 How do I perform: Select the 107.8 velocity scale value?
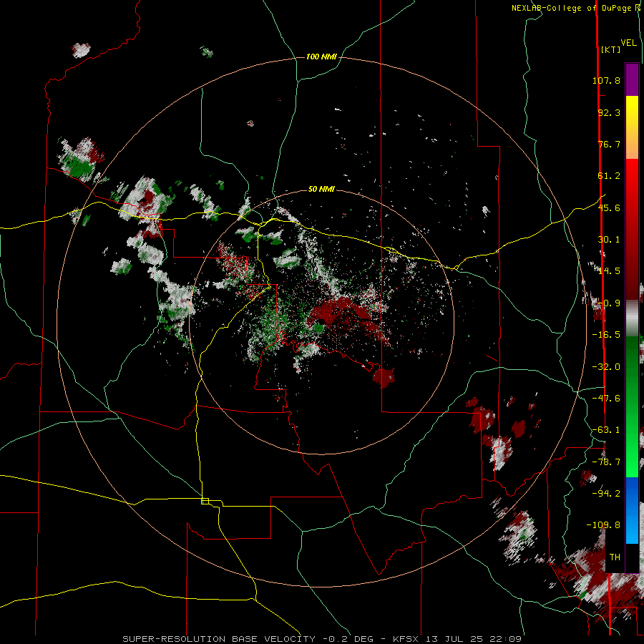coord(606,80)
